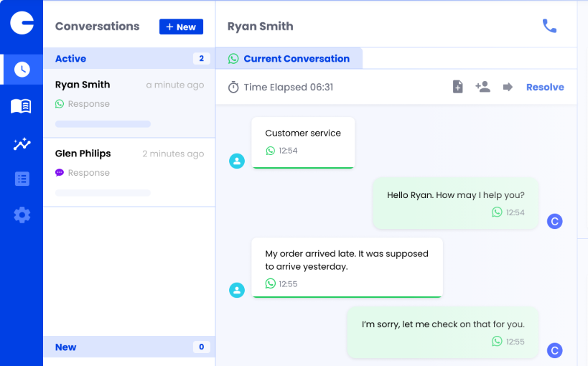Click Response label under Glen Philips
This screenshot has width=588, height=366.
click(x=89, y=173)
